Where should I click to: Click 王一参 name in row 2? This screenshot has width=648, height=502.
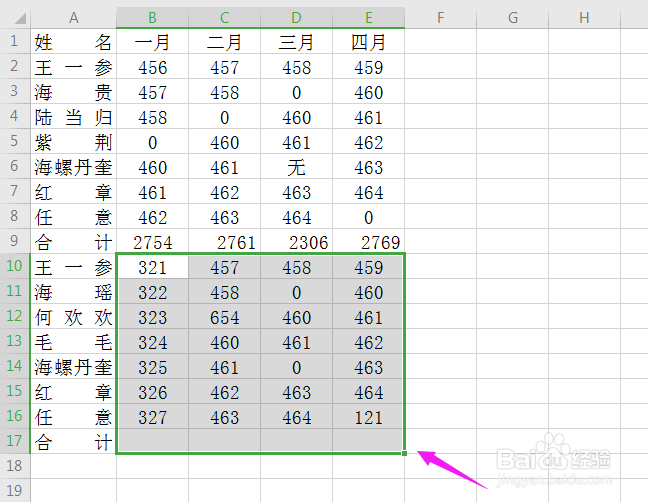(74, 67)
